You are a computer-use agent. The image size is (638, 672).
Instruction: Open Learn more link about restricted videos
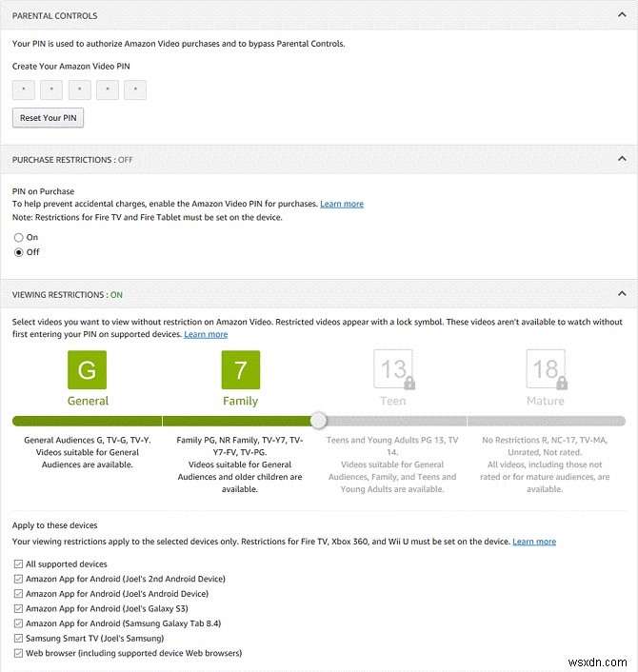coord(206,335)
